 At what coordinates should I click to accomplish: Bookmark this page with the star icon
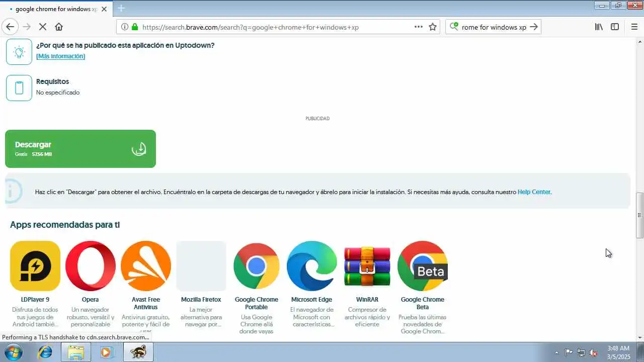(433, 27)
